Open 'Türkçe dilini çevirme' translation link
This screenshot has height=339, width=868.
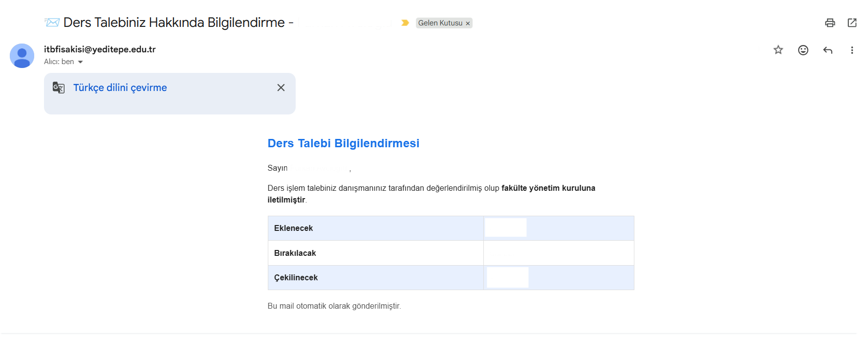(120, 87)
